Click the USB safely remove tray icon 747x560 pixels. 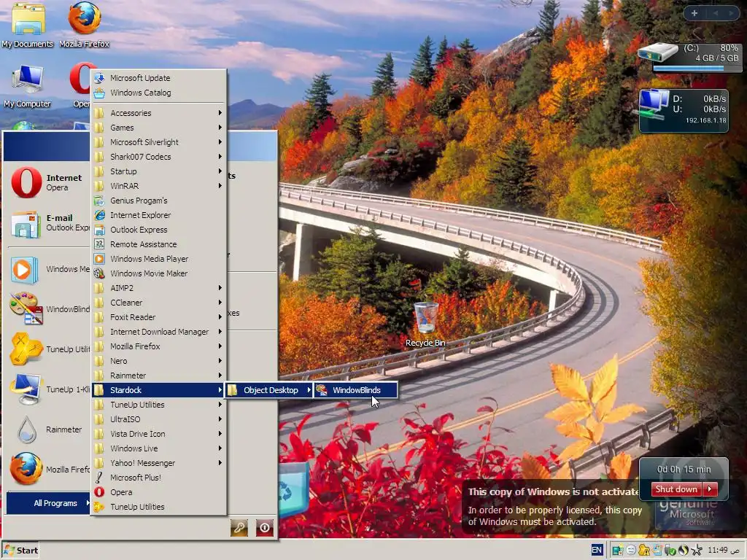point(670,551)
